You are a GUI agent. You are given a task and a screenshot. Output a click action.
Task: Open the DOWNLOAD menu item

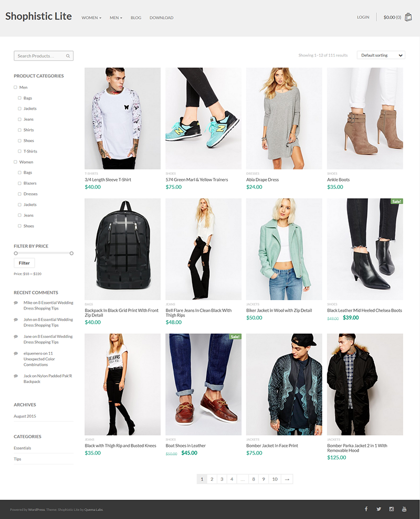pyautogui.click(x=161, y=18)
